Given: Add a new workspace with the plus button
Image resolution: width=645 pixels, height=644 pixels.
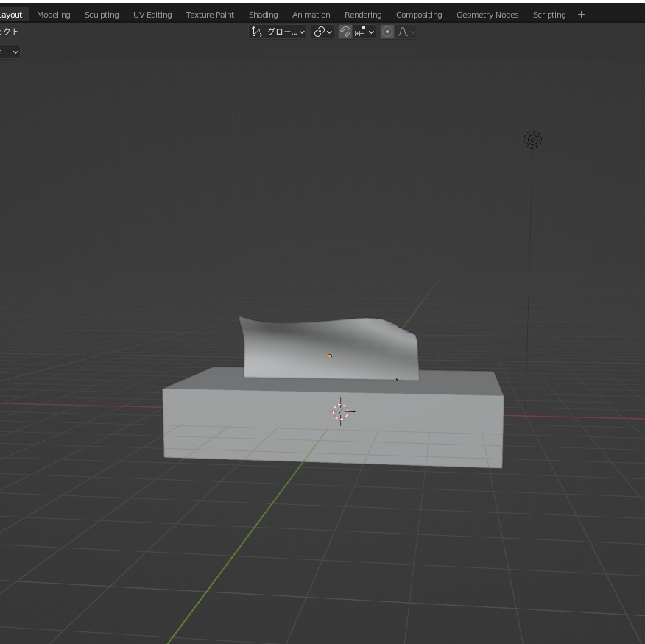Looking at the screenshot, I should coord(581,14).
